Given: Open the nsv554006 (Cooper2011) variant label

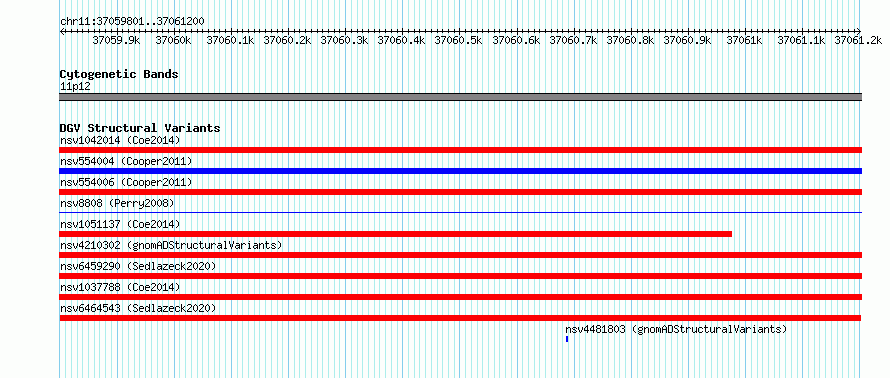Looking at the screenshot, I should click(x=126, y=182).
